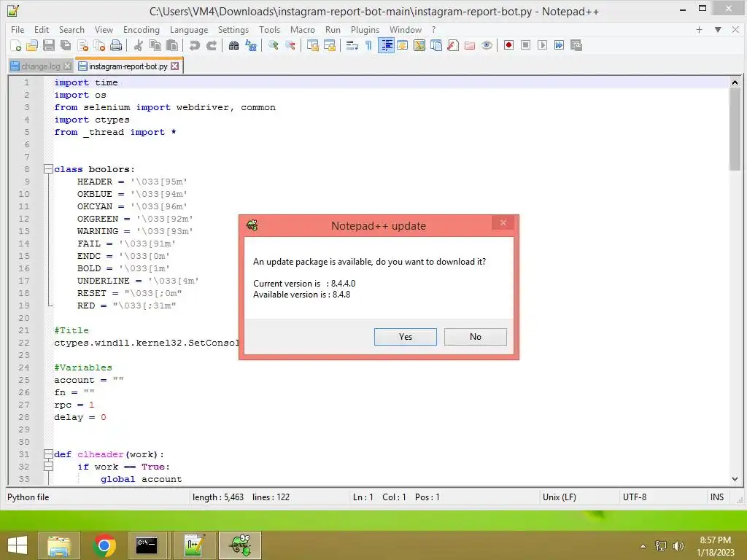Open the Language menu
This screenshot has height=560, width=747.
(189, 29)
